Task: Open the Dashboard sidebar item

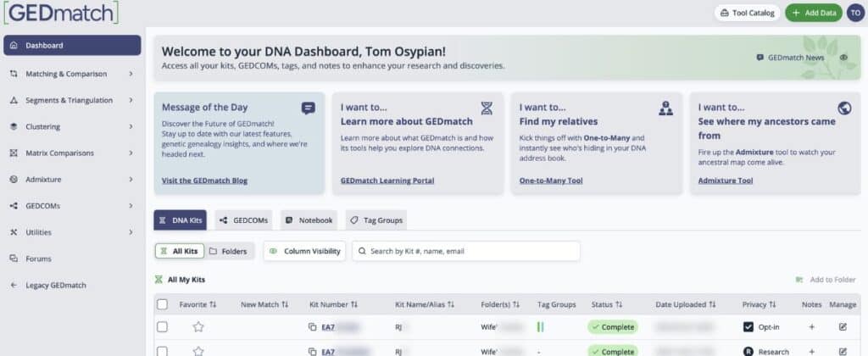Action: 72,46
